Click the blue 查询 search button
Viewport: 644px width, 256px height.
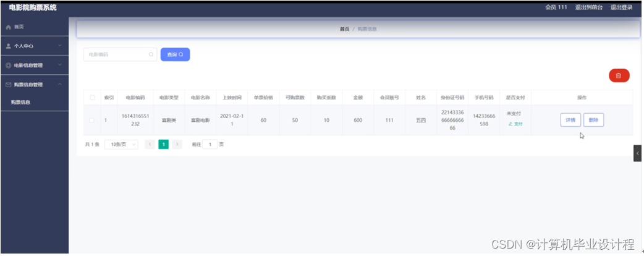tap(175, 54)
